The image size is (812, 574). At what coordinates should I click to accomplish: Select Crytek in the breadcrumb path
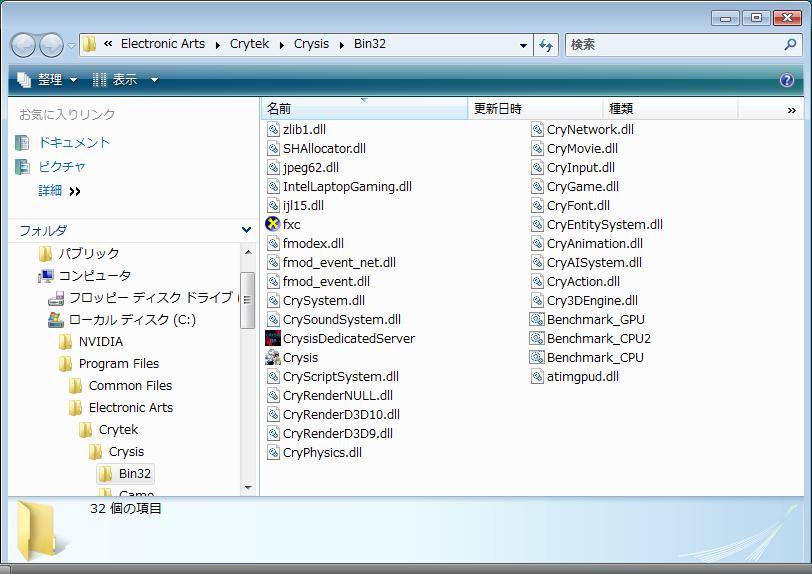(249, 44)
